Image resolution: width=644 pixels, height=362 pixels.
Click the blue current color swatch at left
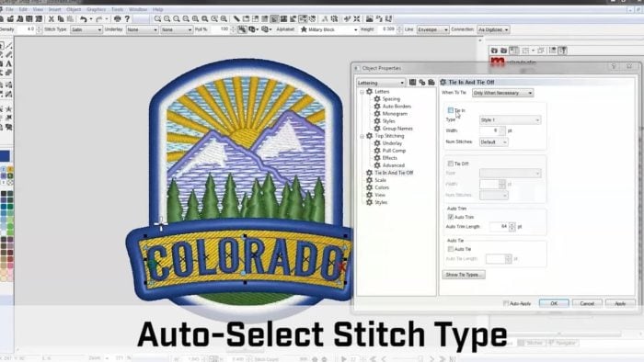click(5, 156)
